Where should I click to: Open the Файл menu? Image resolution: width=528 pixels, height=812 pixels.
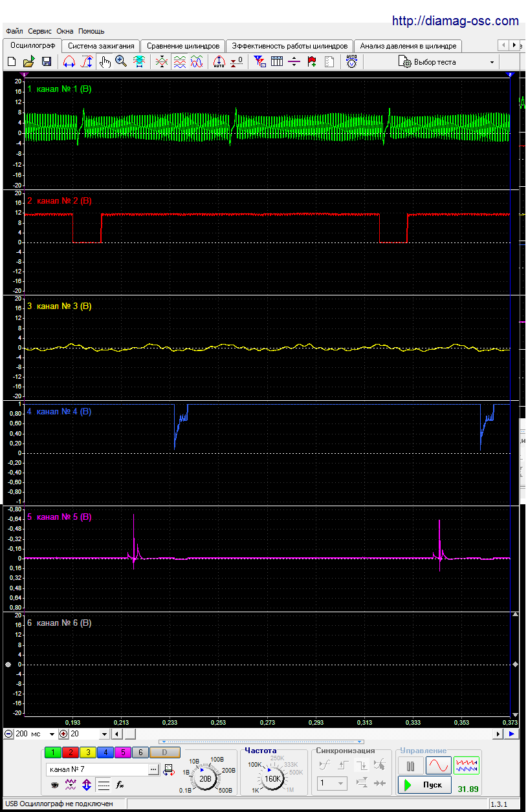point(14,31)
